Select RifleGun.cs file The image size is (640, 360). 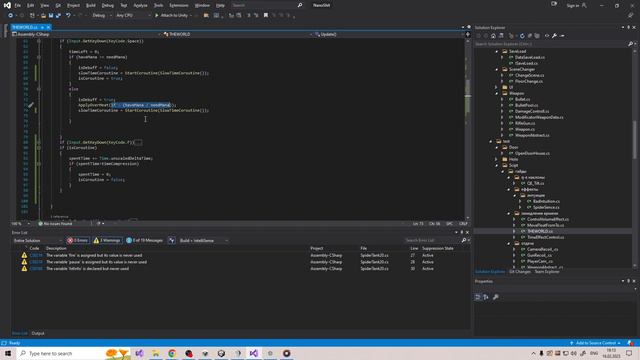point(524,123)
